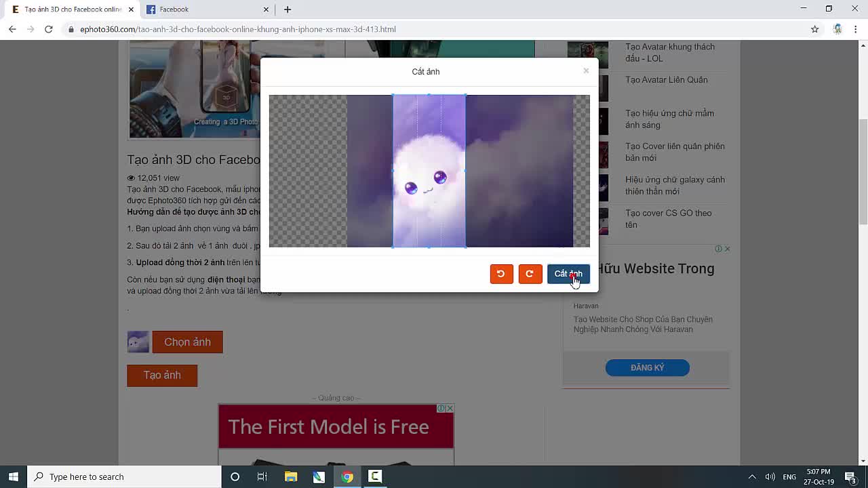Open Camtasia icon on taskbar
The width and height of the screenshot is (868, 488).
pyautogui.click(x=375, y=476)
